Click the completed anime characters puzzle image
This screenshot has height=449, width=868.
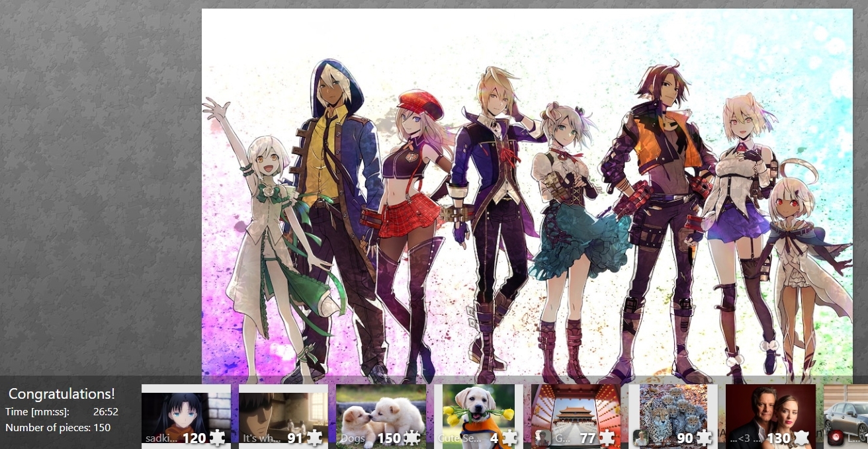pos(527,196)
